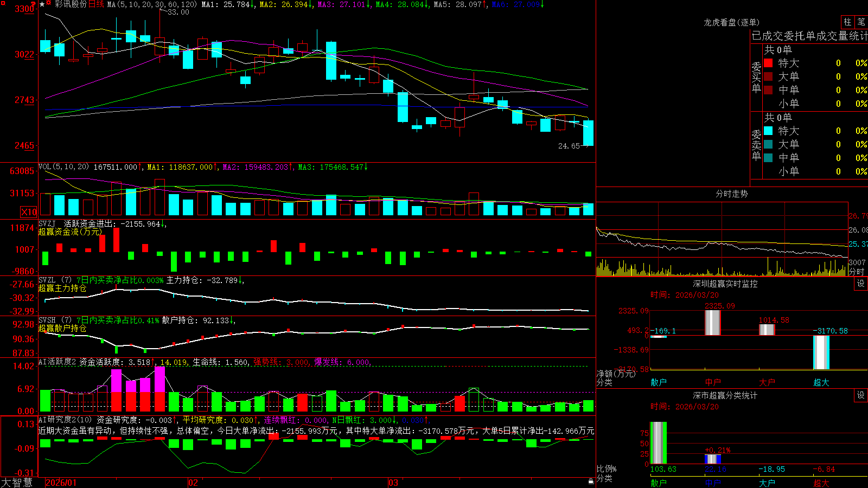Click the AI研究度2(10) indicator label

tap(65, 420)
